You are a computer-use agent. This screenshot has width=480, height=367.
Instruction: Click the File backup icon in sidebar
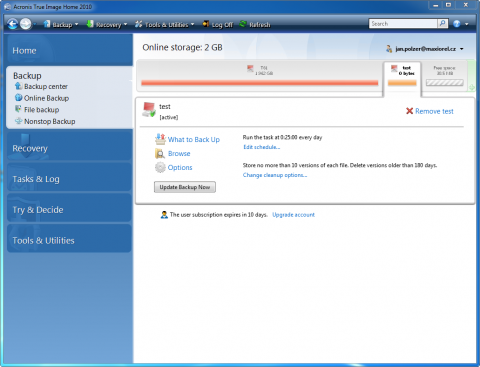tap(18, 109)
